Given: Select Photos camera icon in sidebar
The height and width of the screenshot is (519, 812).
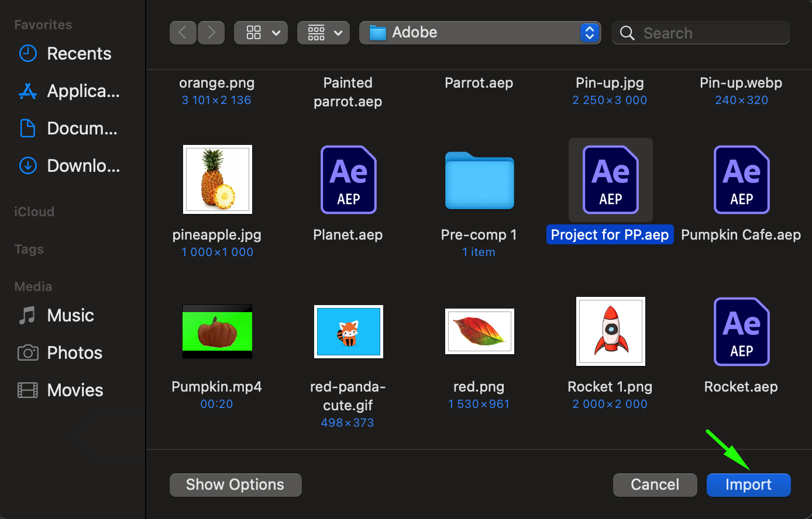Looking at the screenshot, I should [x=27, y=353].
